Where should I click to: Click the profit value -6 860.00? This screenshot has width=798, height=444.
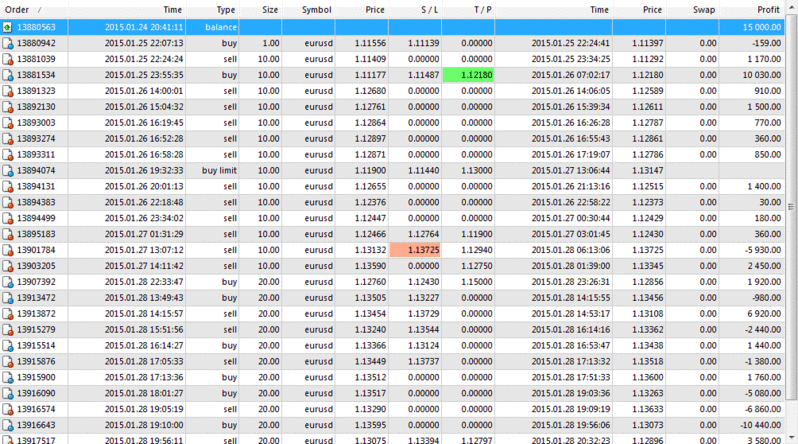pyautogui.click(x=762, y=409)
